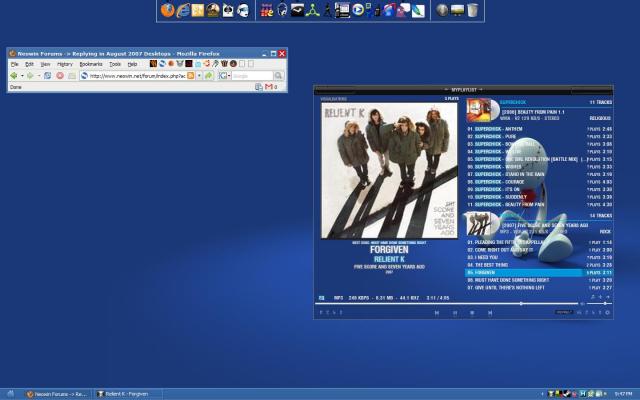640x400 pixels.
Task: Switch to Neowin Forums taskbar button
Action: click(x=57, y=394)
